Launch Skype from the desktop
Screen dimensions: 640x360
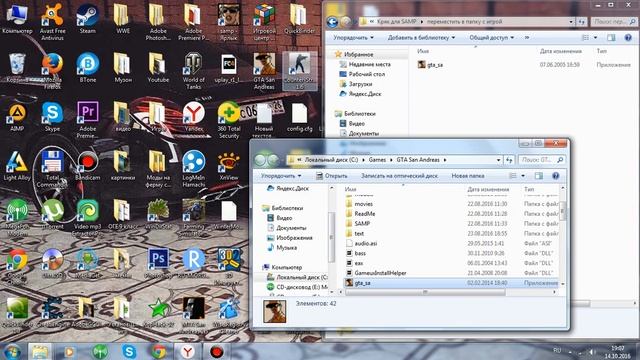(x=52, y=117)
